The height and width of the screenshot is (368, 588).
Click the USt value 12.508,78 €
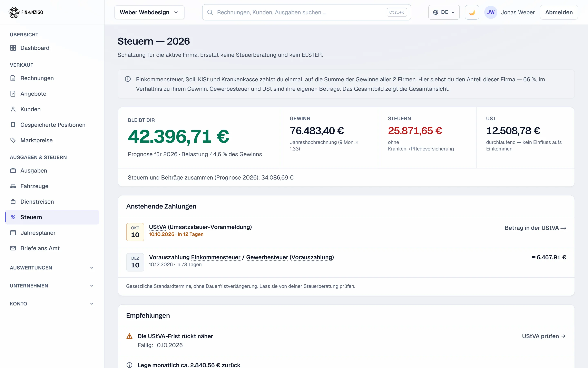coord(513,131)
